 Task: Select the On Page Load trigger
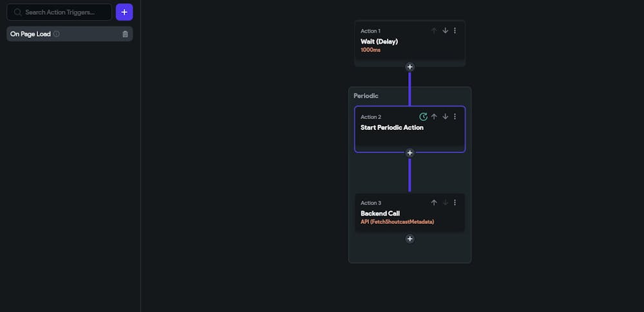coord(31,34)
